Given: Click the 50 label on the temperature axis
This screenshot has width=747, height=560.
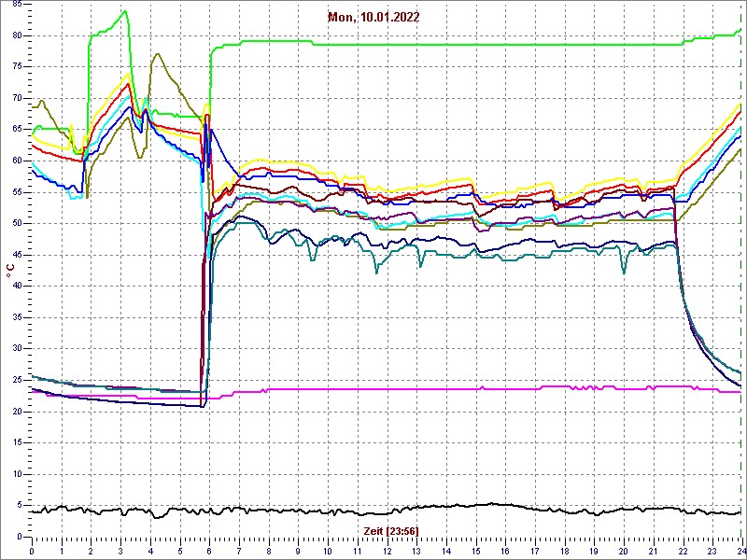Looking at the screenshot, I should point(17,224).
